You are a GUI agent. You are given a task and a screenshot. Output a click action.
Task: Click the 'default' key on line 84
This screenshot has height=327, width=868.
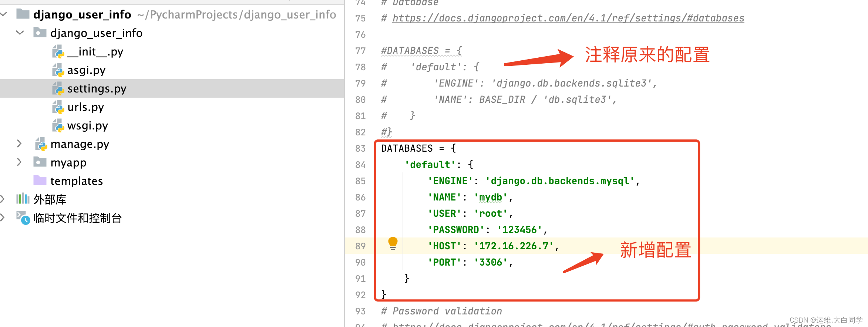(430, 165)
